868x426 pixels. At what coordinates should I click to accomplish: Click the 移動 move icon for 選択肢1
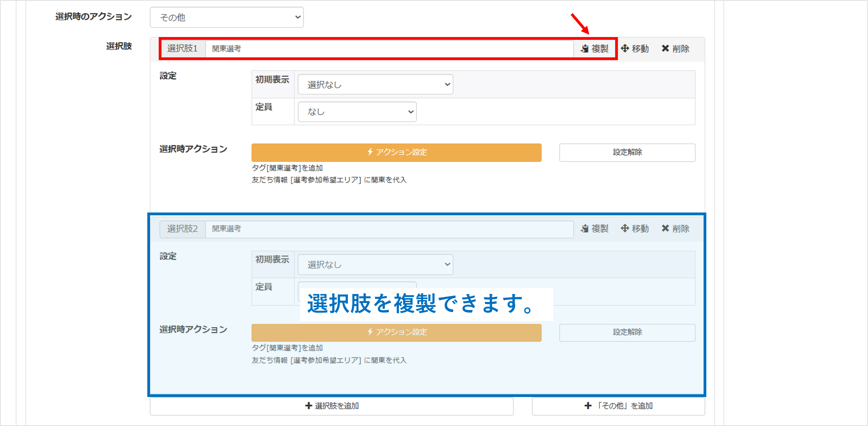tap(625, 48)
